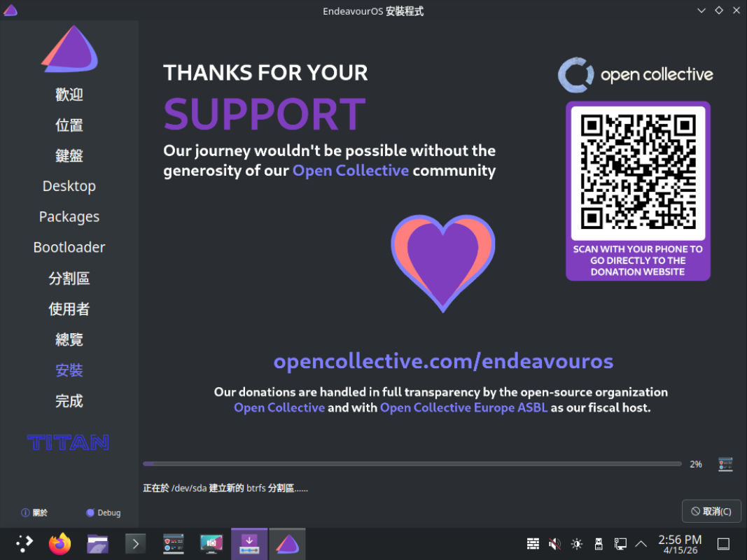Toggle the install log view icon
Screen dimensions: 747x560
point(725,464)
